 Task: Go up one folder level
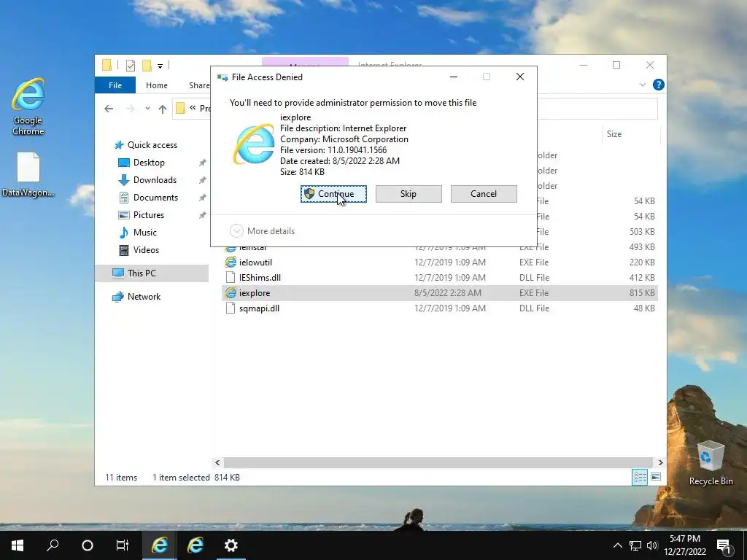pos(163,109)
